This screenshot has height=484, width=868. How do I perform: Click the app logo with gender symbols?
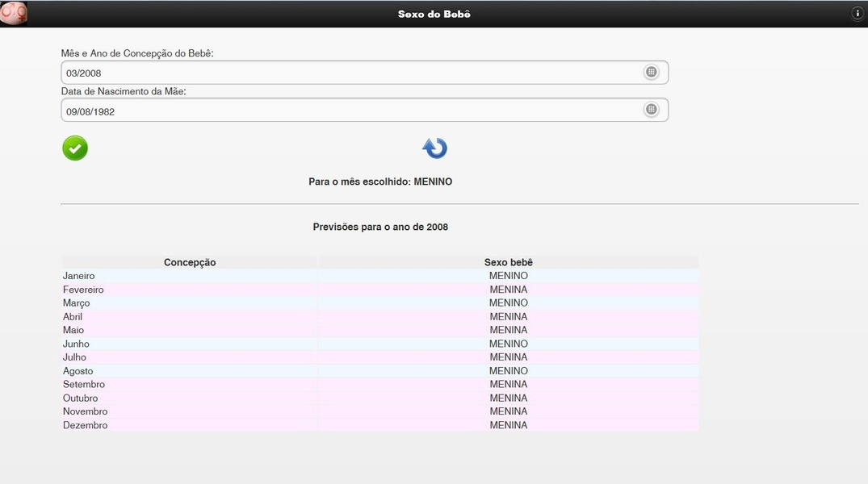click(14, 13)
